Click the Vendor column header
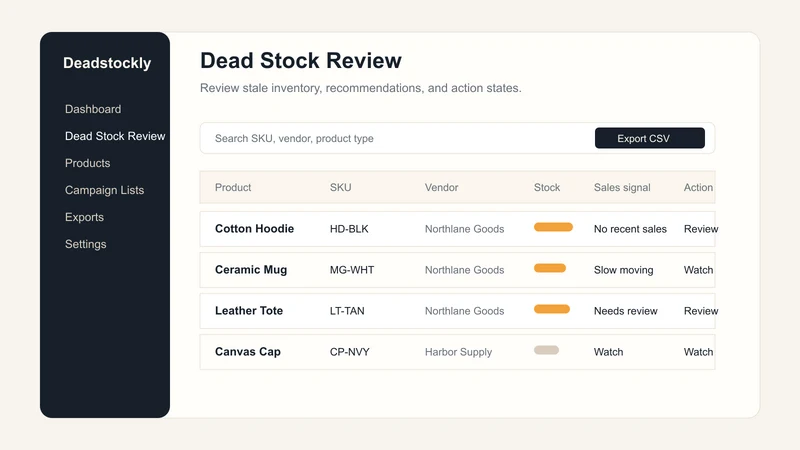Viewport: 800px width, 450px height. [441, 187]
